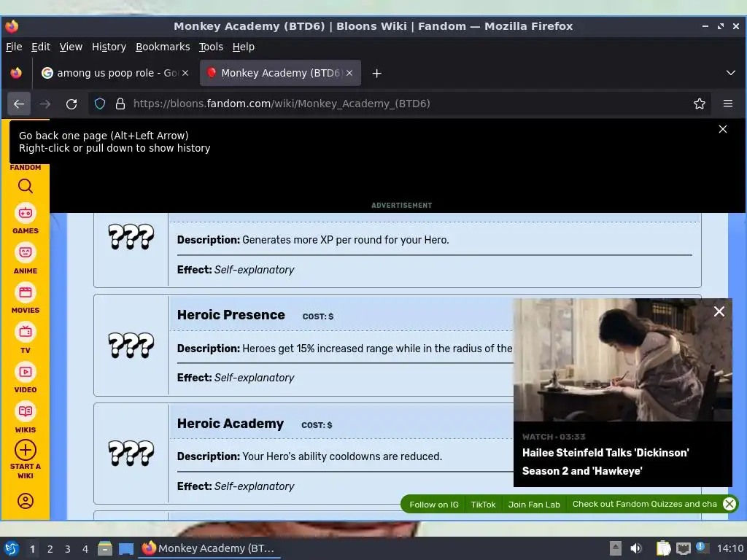The width and height of the screenshot is (747, 560).
Task: Open the Firefox hamburger menu
Action: pos(728,104)
